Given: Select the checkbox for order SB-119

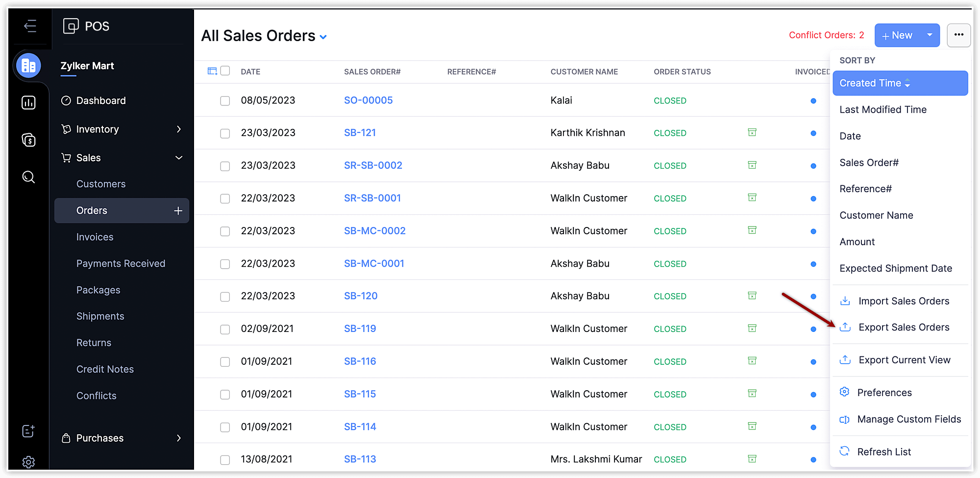Looking at the screenshot, I should [225, 329].
